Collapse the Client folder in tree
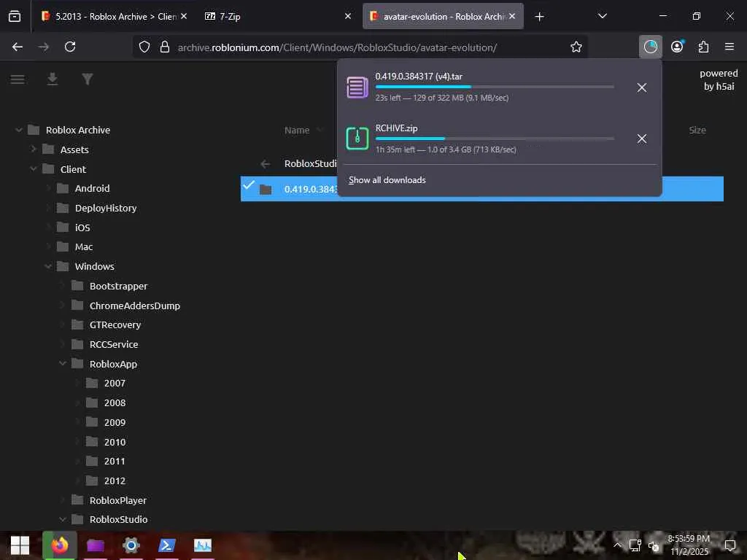 coord(34,168)
